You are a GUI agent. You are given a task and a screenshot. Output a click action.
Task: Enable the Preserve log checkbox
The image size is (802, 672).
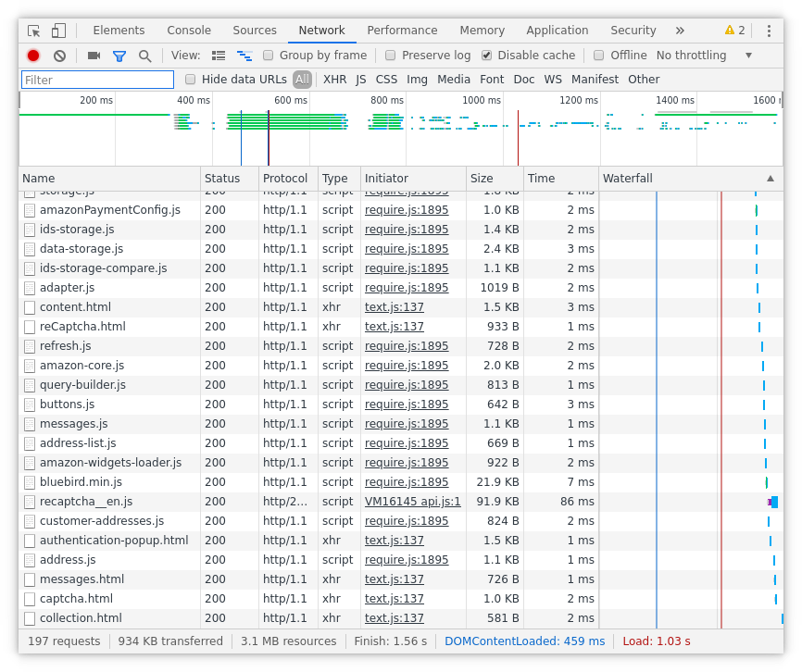coord(390,56)
